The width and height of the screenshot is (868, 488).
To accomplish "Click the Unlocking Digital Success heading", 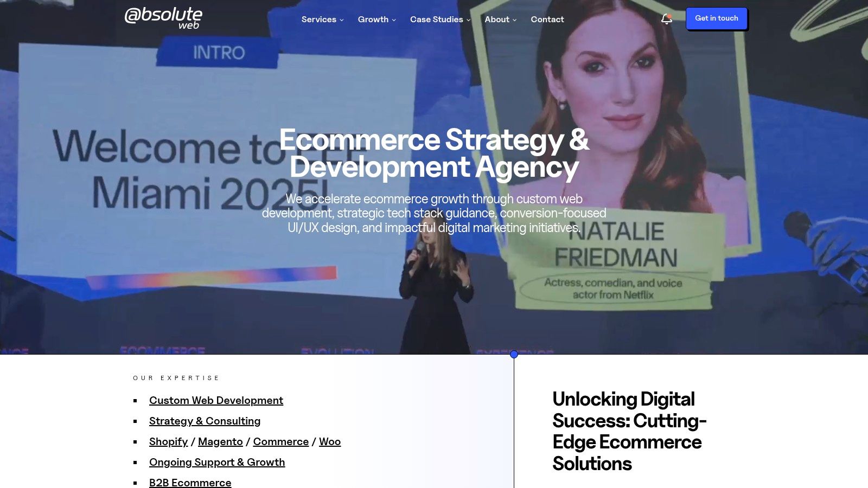I will (630, 431).
